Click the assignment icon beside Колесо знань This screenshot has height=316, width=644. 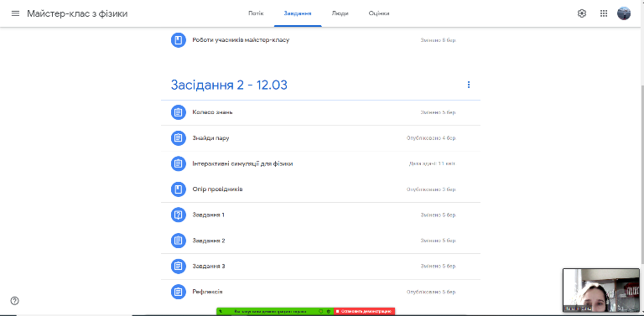(x=179, y=112)
